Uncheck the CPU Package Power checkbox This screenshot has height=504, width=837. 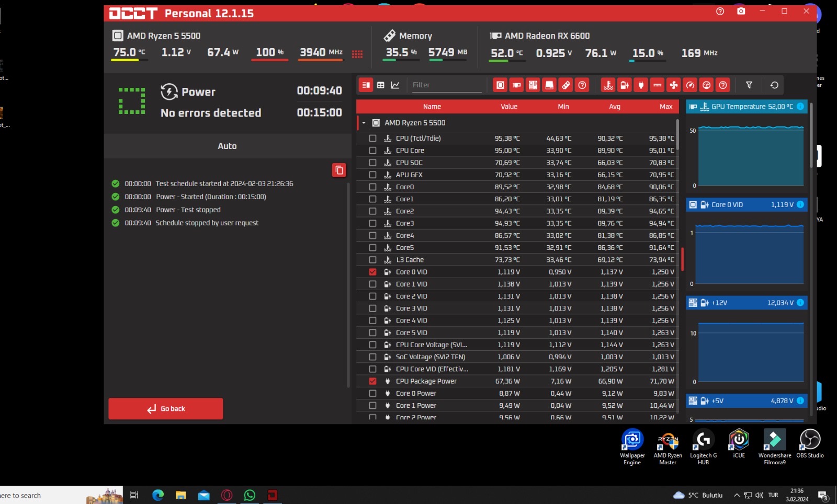(372, 381)
